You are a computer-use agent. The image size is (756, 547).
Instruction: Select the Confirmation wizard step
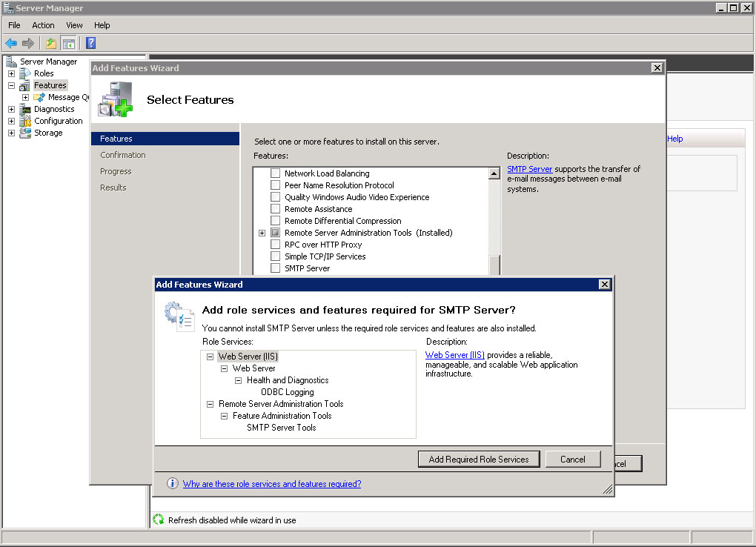[123, 155]
